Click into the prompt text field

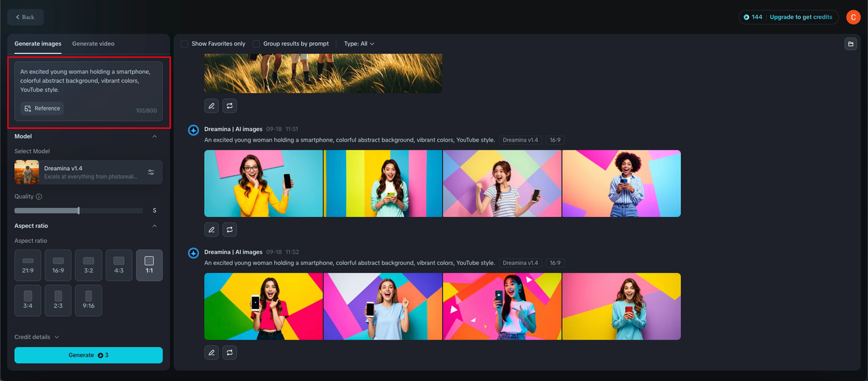(x=89, y=80)
